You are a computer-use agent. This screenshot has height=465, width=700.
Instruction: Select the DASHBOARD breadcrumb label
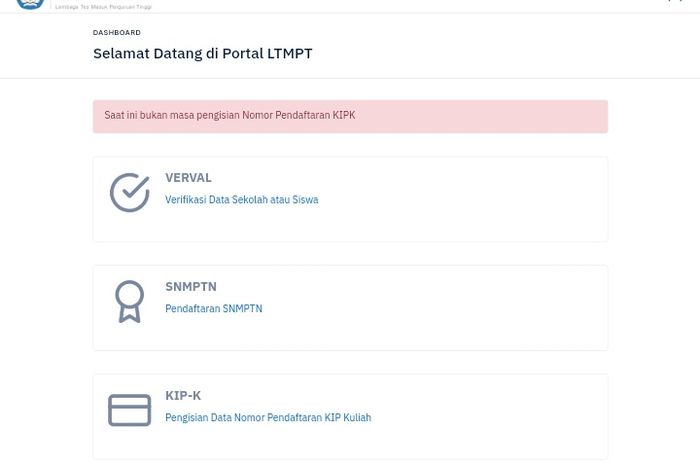pyautogui.click(x=117, y=33)
